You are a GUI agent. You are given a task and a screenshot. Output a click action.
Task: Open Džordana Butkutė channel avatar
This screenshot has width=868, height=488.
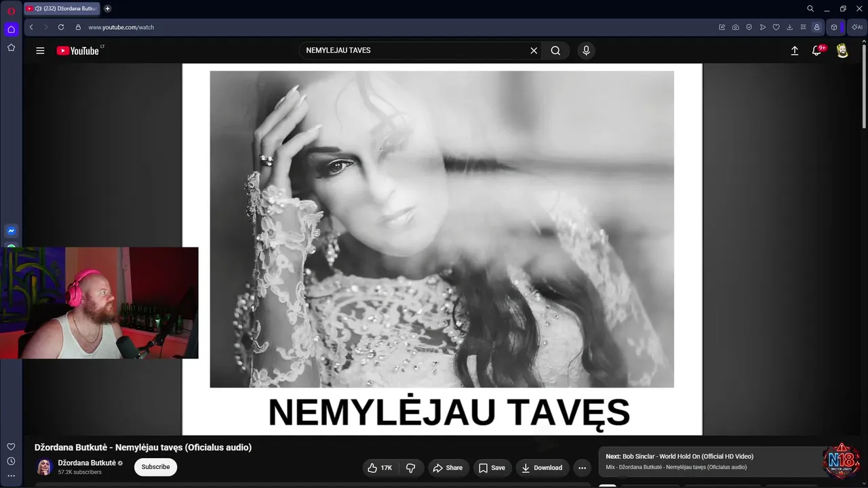coord(45,467)
